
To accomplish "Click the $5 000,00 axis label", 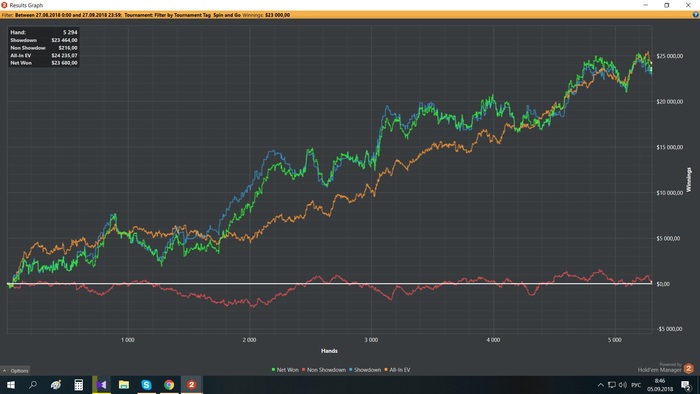I will coord(667,238).
